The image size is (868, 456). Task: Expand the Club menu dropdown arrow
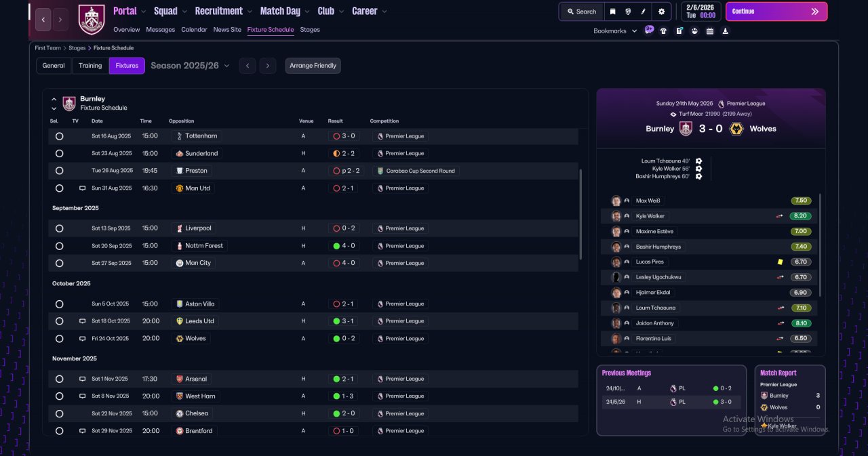(341, 12)
